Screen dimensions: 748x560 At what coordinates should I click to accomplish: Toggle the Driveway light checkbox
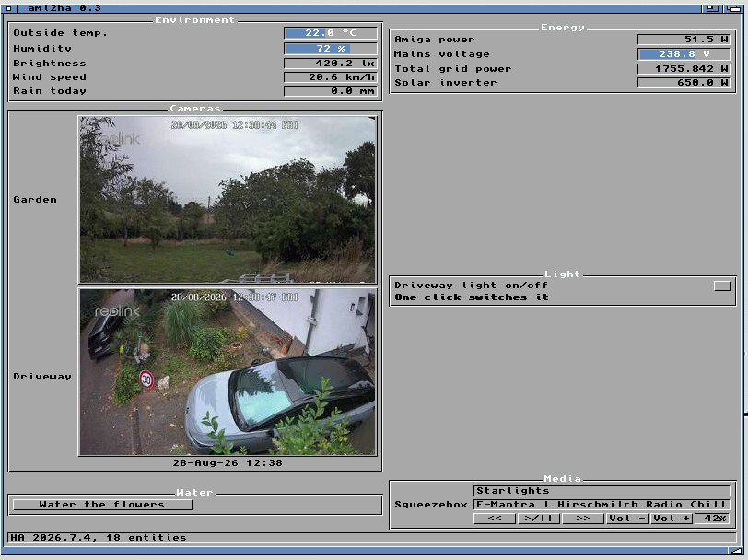[x=722, y=286]
